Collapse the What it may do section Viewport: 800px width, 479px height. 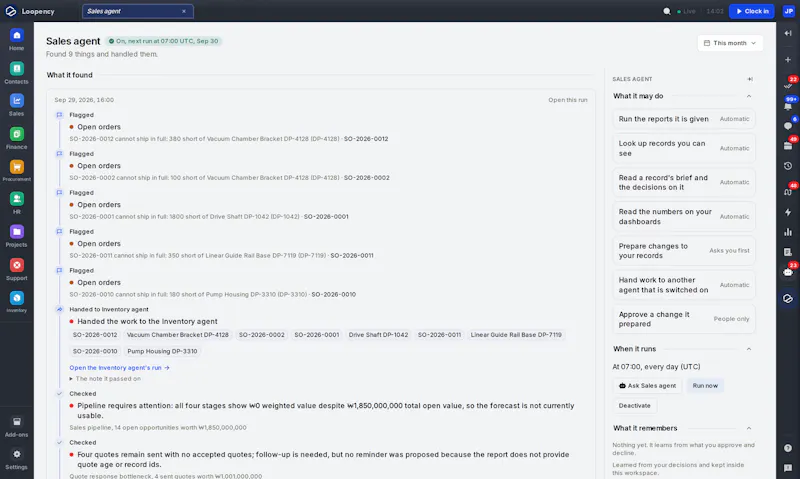(x=748, y=96)
